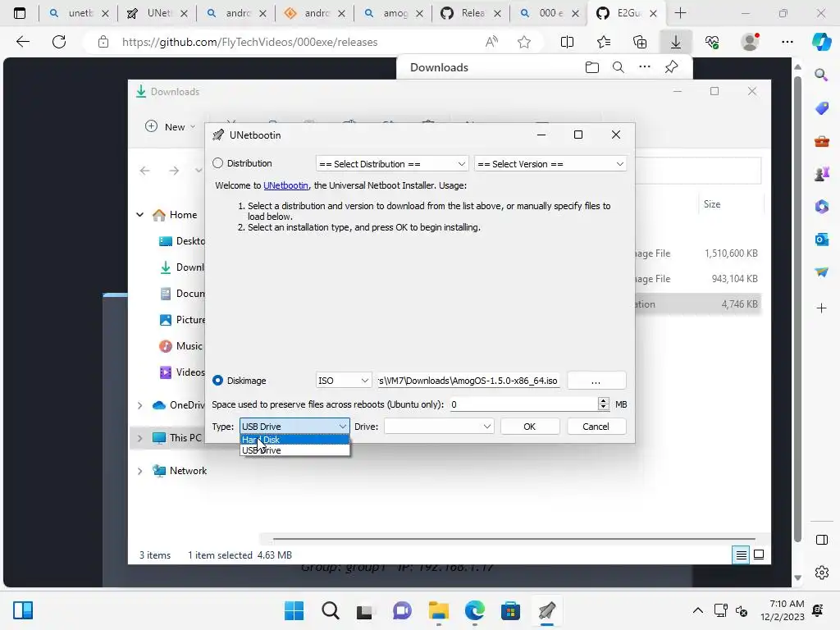Click the Downloads toolbar icon in Edge
The height and width of the screenshot is (630, 840).
676,42
